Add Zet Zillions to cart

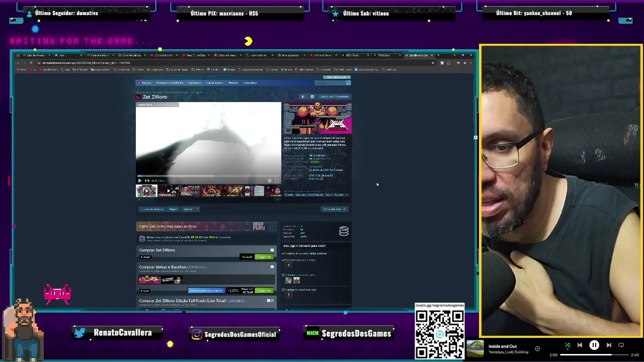coord(264,257)
